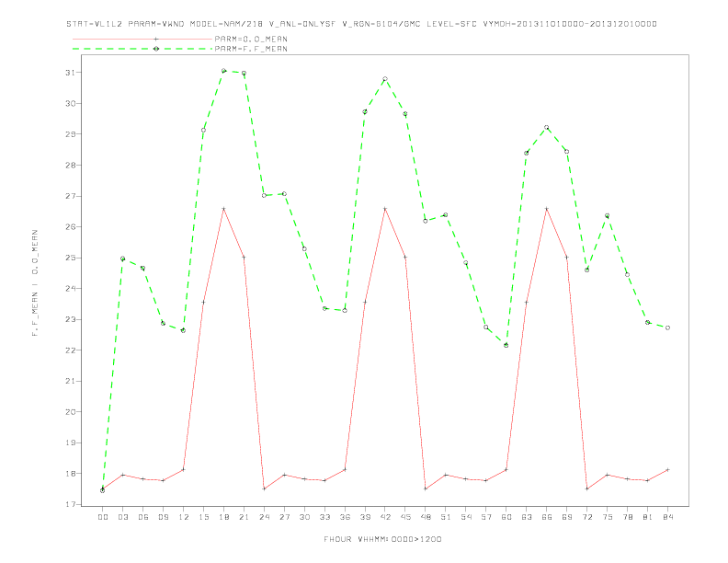
Task: Click x-axis tick label 72
Action: click(x=587, y=517)
